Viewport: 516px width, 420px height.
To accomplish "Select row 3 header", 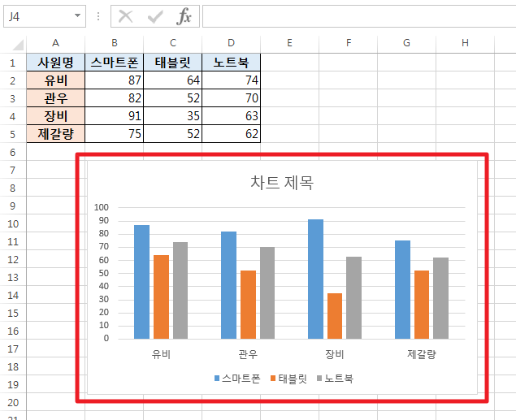I will (x=13, y=98).
